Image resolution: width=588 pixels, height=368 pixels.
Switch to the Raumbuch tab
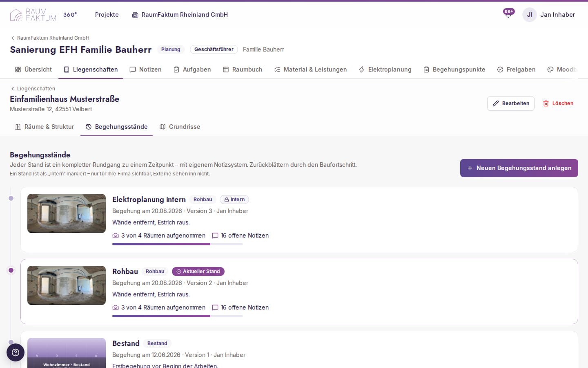243,70
